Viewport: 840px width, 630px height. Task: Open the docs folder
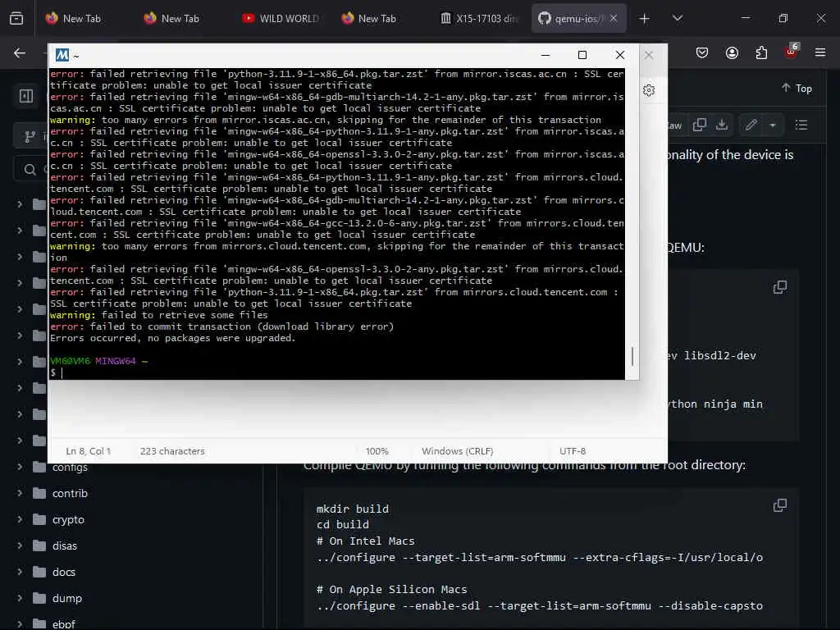tap(64, 572)
